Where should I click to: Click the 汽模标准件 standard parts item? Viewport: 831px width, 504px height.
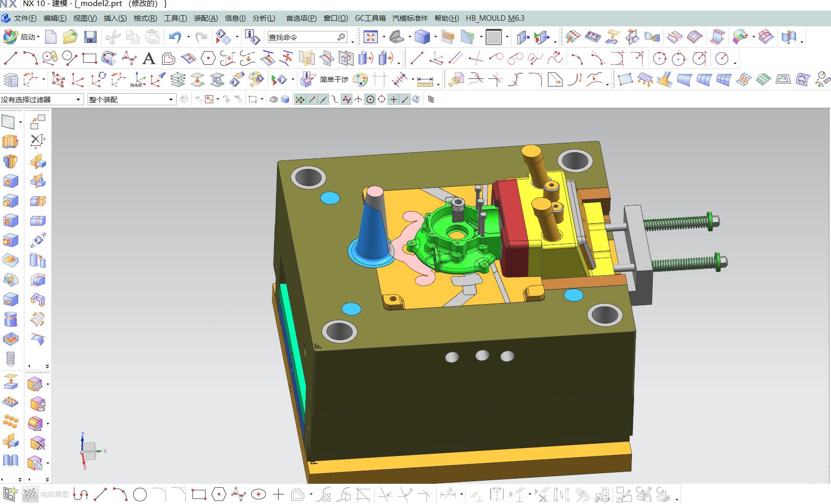point(410,18)
